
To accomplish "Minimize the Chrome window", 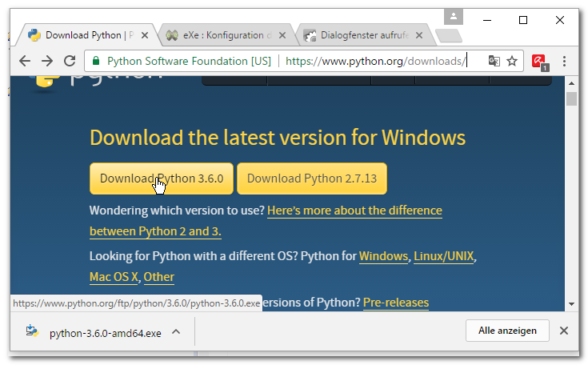I will coord(487,20).
